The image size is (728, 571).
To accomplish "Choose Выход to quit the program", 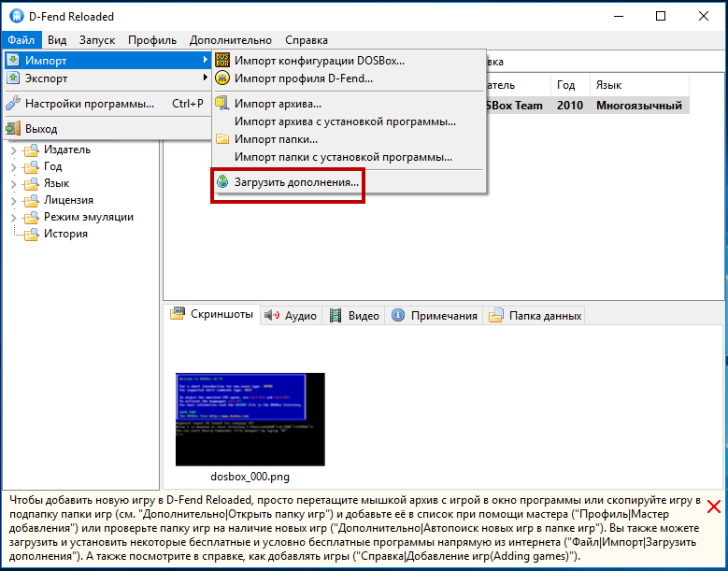I will tap(107, 129).
